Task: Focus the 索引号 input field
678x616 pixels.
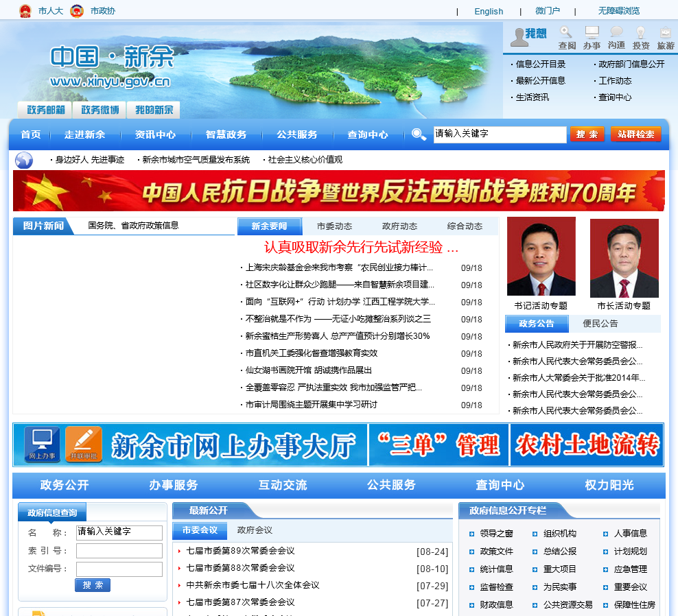Action: (x=119, y=551)
